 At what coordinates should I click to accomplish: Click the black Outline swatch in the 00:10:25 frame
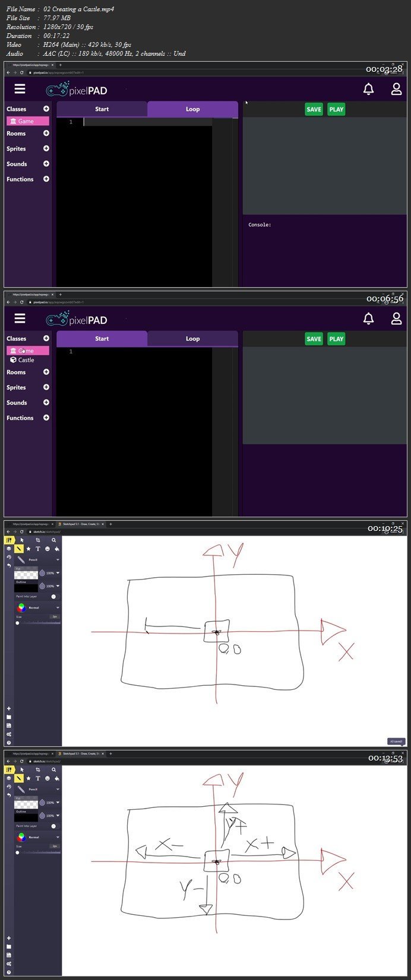[x=26, y=587]
